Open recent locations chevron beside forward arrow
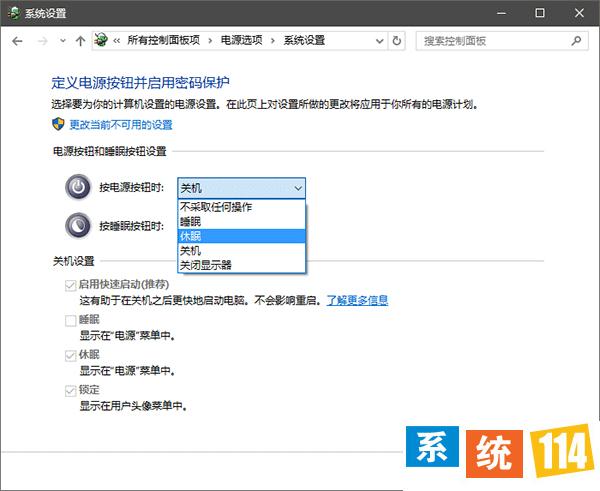 coord(63,41)
